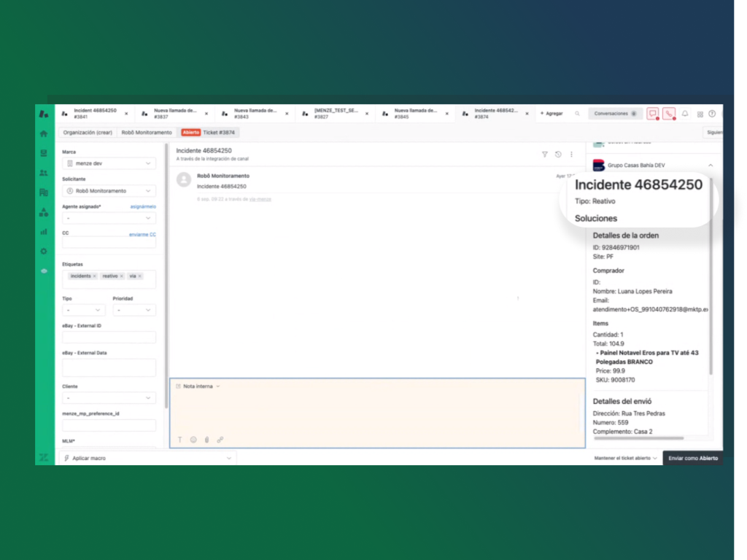Viewport: 747px width, 560px height.
Task: Click the "asignármelo" link
Action: [143, 207]
